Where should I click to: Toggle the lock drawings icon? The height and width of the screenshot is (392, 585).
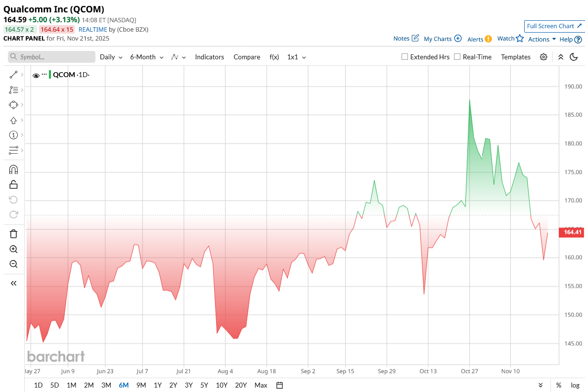point(13,184)
